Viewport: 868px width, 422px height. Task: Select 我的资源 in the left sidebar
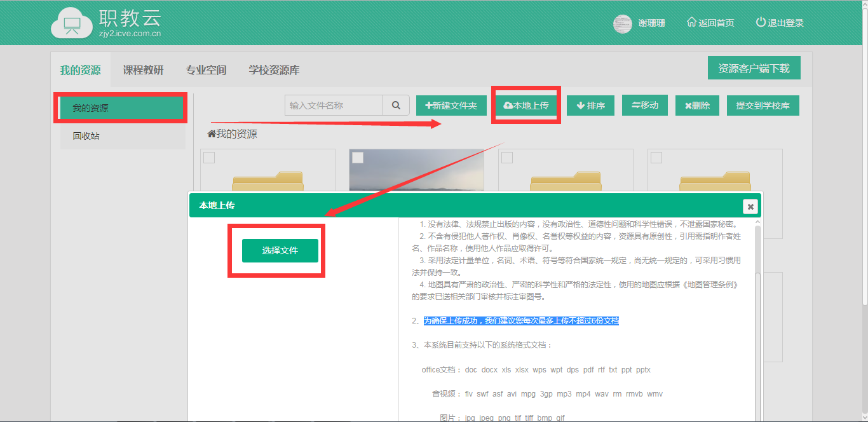pos(123,108)
